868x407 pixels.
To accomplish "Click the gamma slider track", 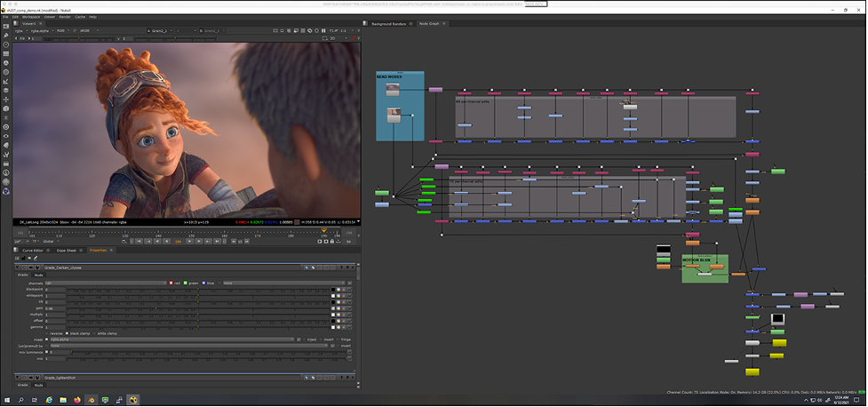I will [197, 327].
